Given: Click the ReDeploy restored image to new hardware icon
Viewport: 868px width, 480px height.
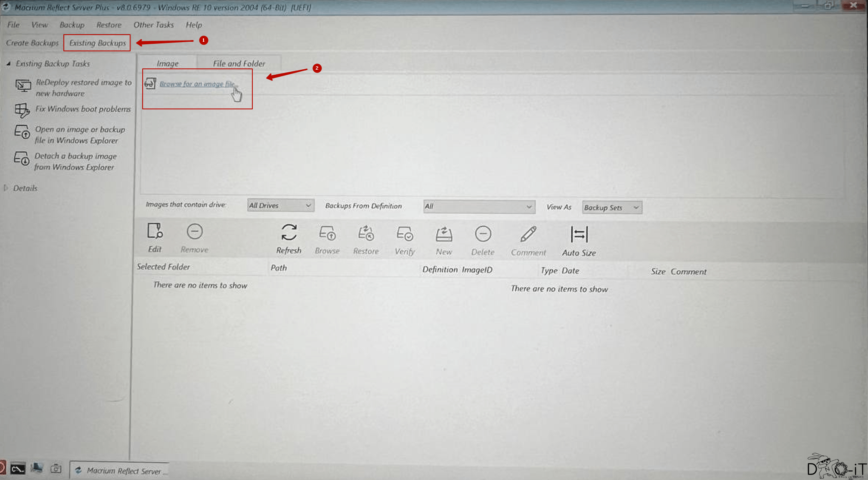Looking at the screenshot, I should click(x=23, y=86).
